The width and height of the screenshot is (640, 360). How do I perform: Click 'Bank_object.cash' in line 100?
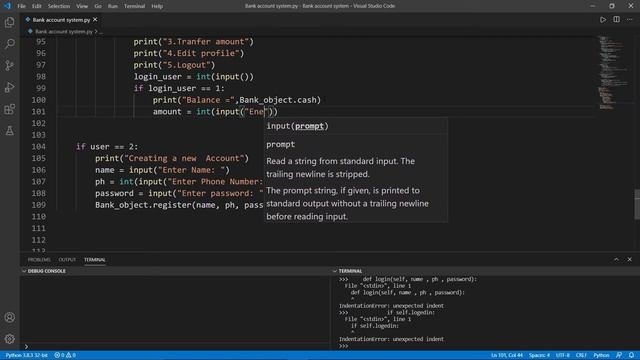pyautogui.click(x=278, y=100)
